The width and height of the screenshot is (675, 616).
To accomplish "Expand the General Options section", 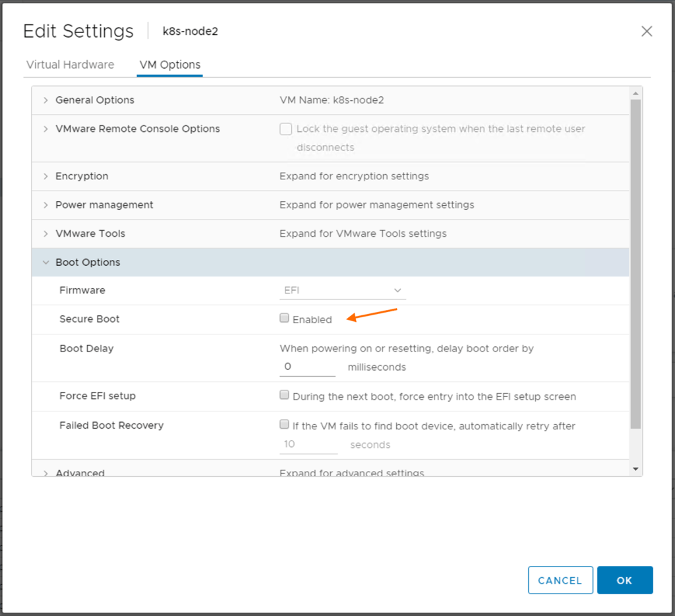I will pos(45,100).
